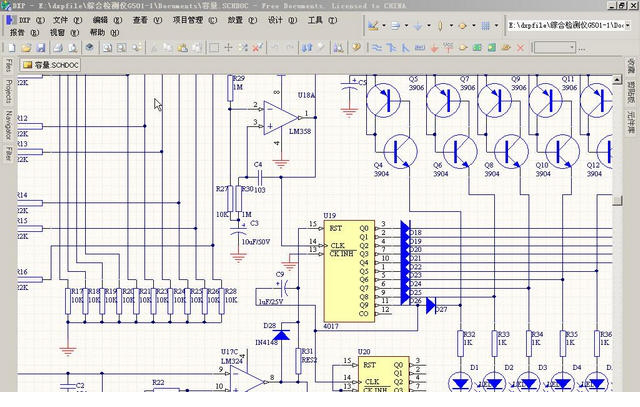The width and height of the screenshot is (640, 407).
Task: Expand the power sources dropdown arrow
Action: tap(429, 26)
